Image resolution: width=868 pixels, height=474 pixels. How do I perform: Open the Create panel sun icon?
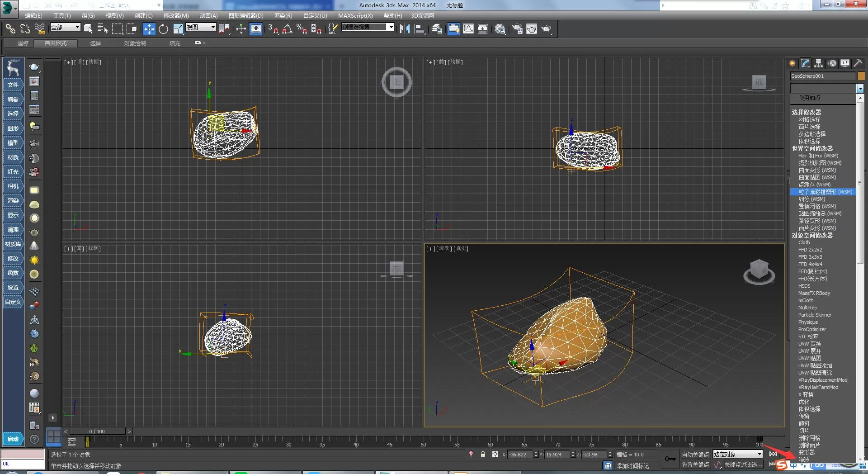(x=792, y=63)
